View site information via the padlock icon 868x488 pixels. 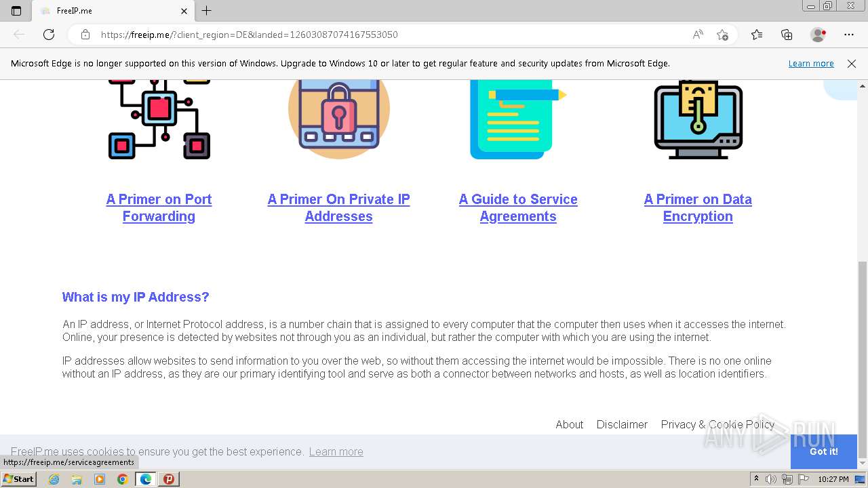85,35
